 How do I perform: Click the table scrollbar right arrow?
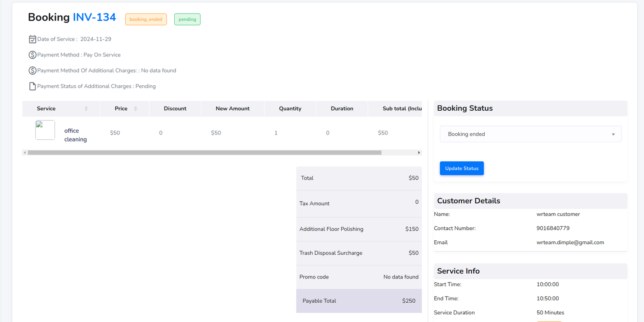point(419,153)
